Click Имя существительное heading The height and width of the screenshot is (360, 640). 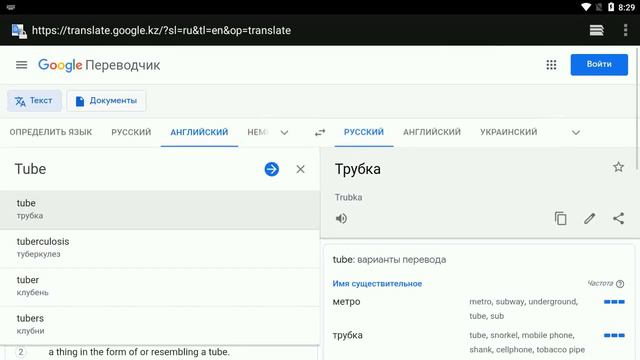click(x=377, y=284)
